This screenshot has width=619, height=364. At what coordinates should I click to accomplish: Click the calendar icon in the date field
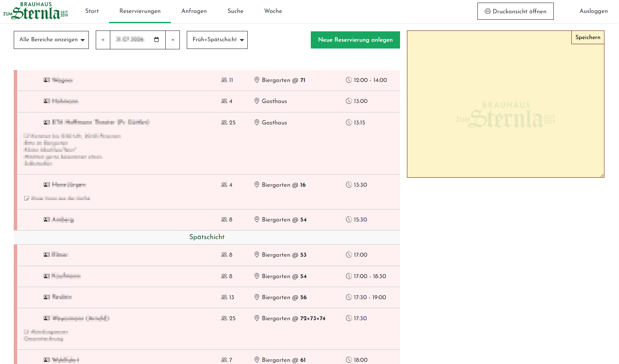point(157,39)
